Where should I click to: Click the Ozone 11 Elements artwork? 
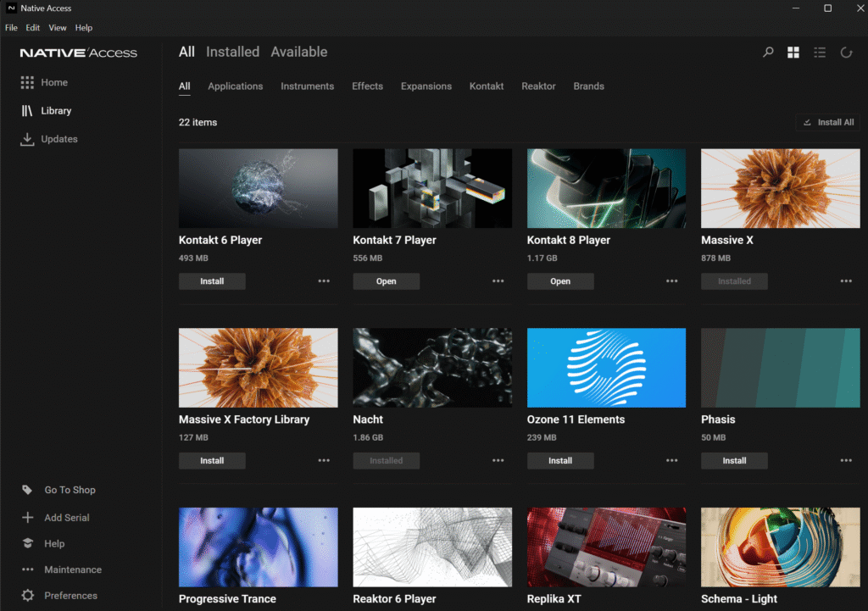(x=606, y=368)
